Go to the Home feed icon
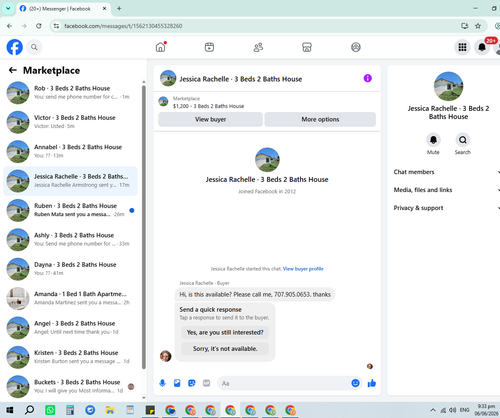 tap(161, 47)
